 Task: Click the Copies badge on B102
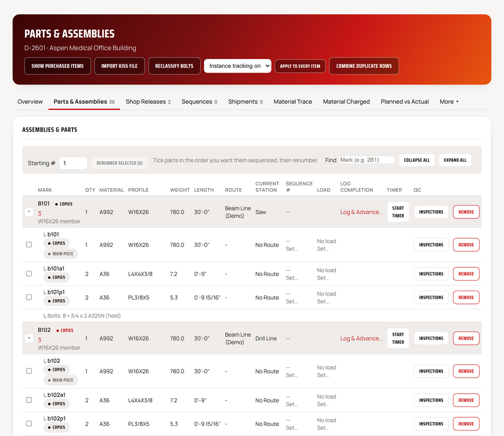pyautogui.click(x=64, y=330)
